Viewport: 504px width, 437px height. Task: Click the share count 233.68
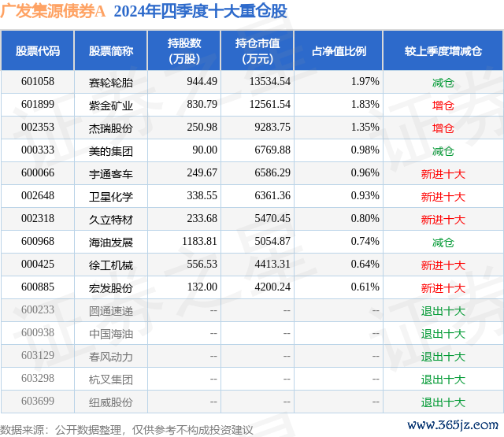click(202, 218)
